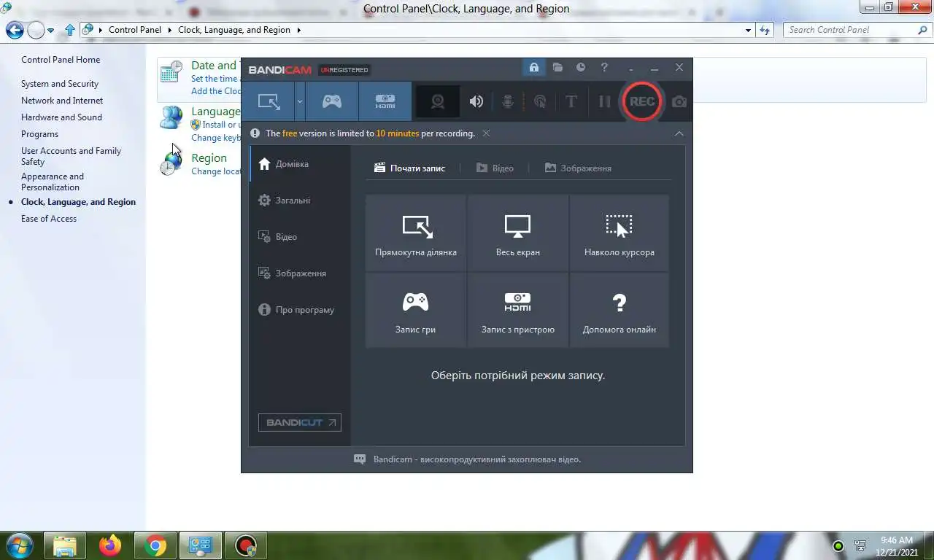Toggle speaker sound recording icon

click(476, 101)
